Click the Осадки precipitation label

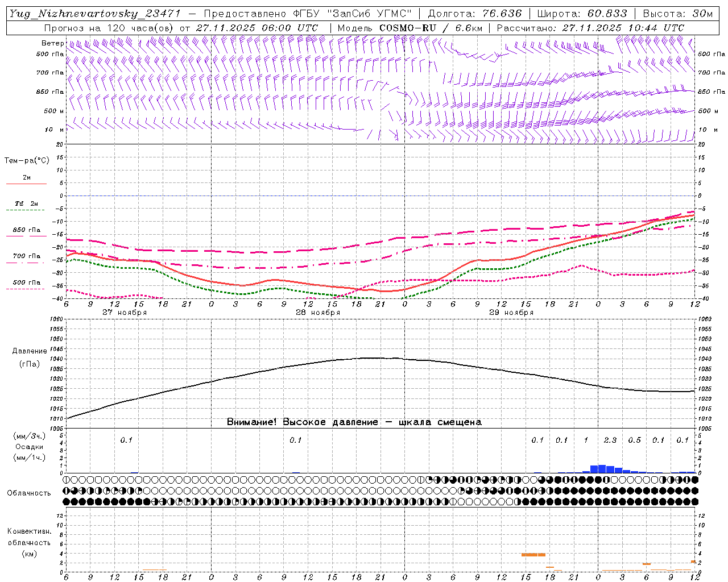click(29, 447)
